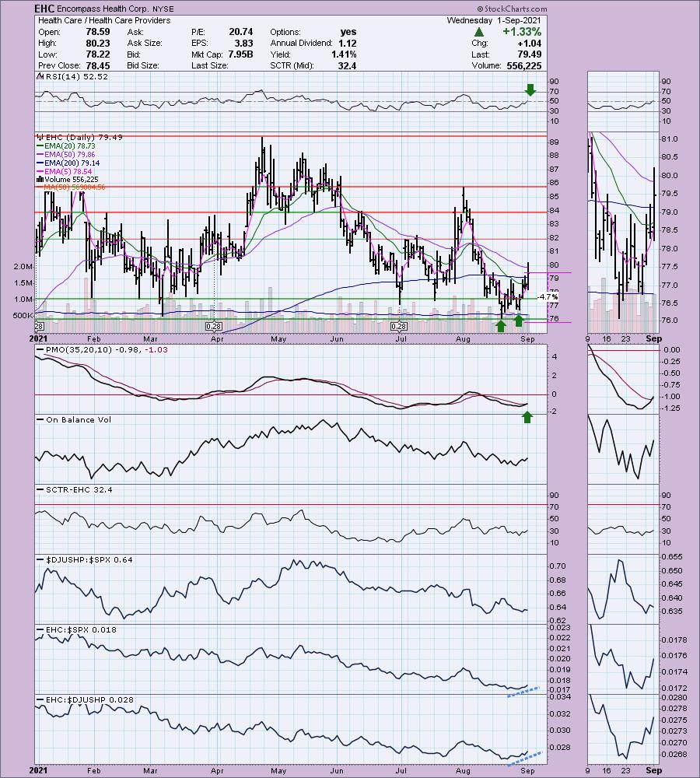The width and height of the screenshot is (700, 778).
Task: Click the header Volume value 556,225
Action: point(524,65)
